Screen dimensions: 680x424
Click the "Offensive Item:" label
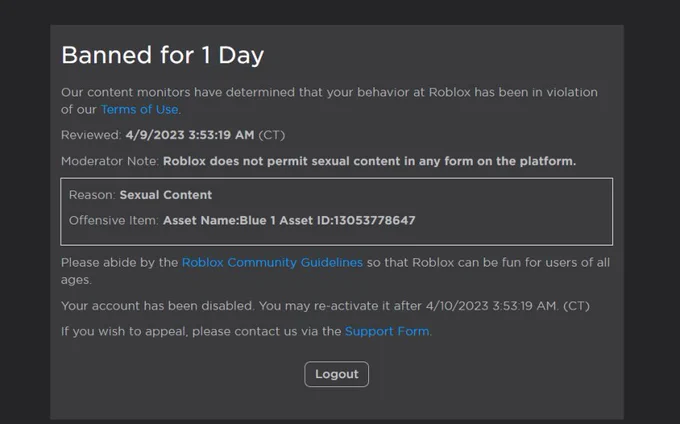click(x=114, y=220)
